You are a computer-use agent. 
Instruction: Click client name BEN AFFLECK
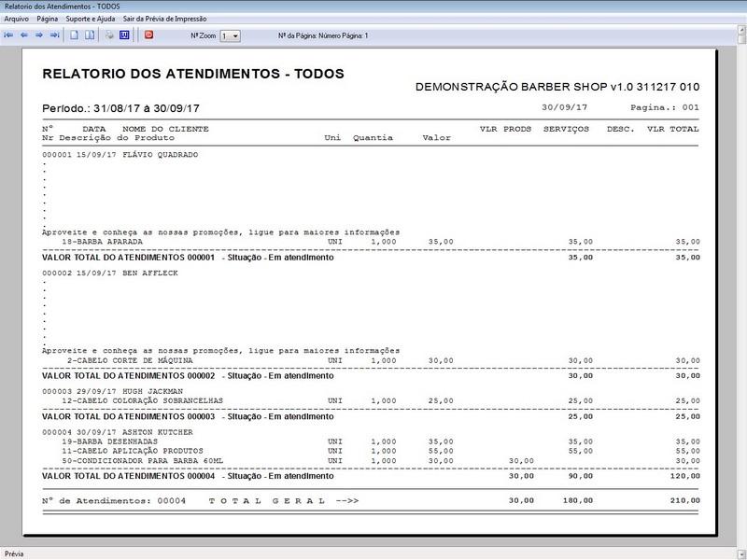(150, 273)
